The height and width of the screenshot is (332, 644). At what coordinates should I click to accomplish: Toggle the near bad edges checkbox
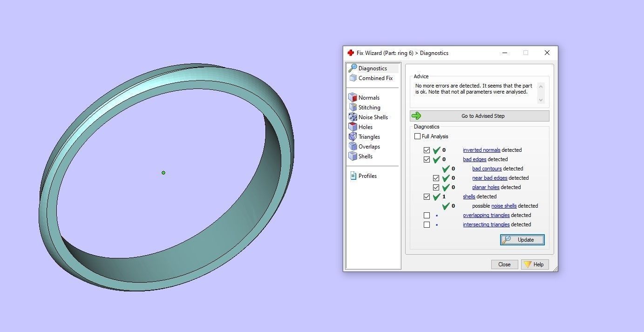pyautogui.click(x=436, y=178)
